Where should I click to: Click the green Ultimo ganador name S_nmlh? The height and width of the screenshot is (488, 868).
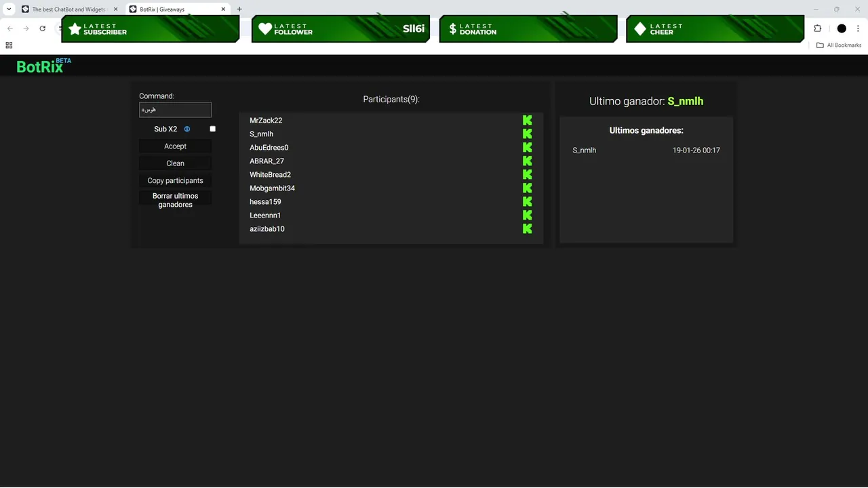click(686, 101)
